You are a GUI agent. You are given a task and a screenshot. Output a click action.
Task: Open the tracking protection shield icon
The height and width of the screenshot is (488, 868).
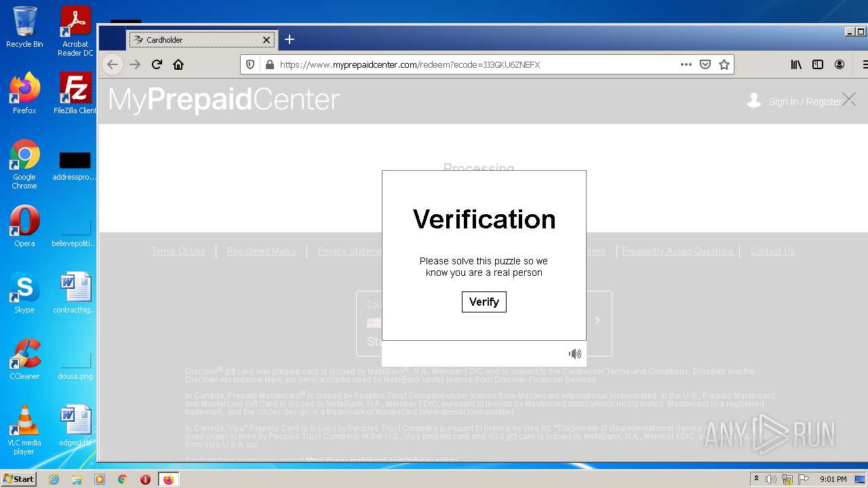click(x=250, y=64)
